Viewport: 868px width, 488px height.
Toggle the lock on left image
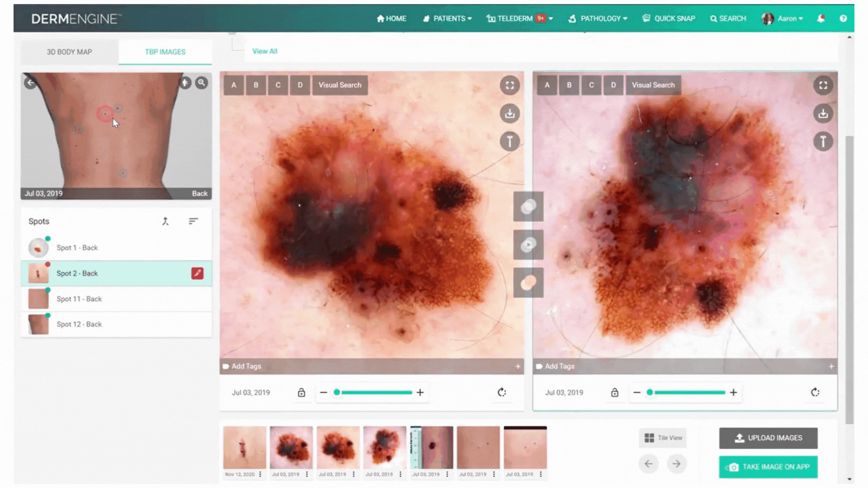301,392
